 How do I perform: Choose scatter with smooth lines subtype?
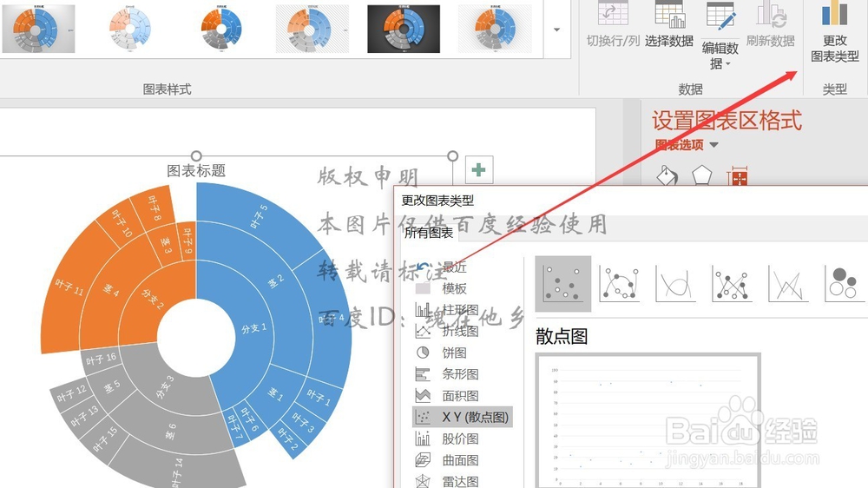tap(675, 284)
